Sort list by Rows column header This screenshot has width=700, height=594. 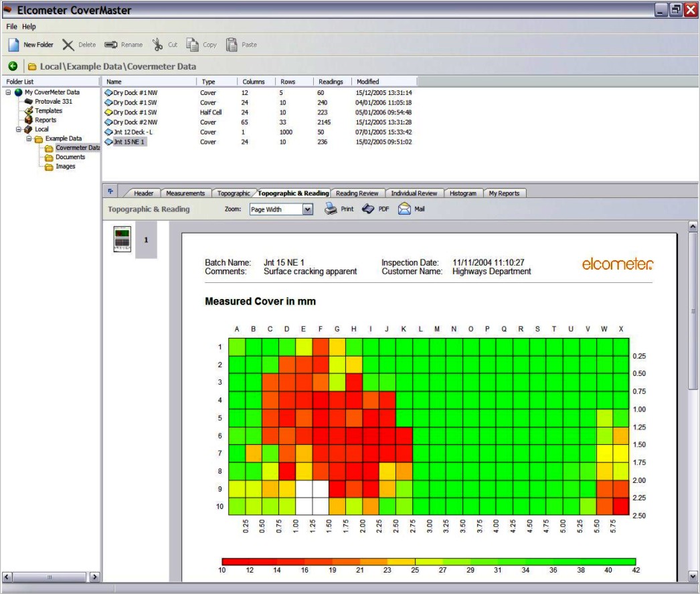pos(294,82)
